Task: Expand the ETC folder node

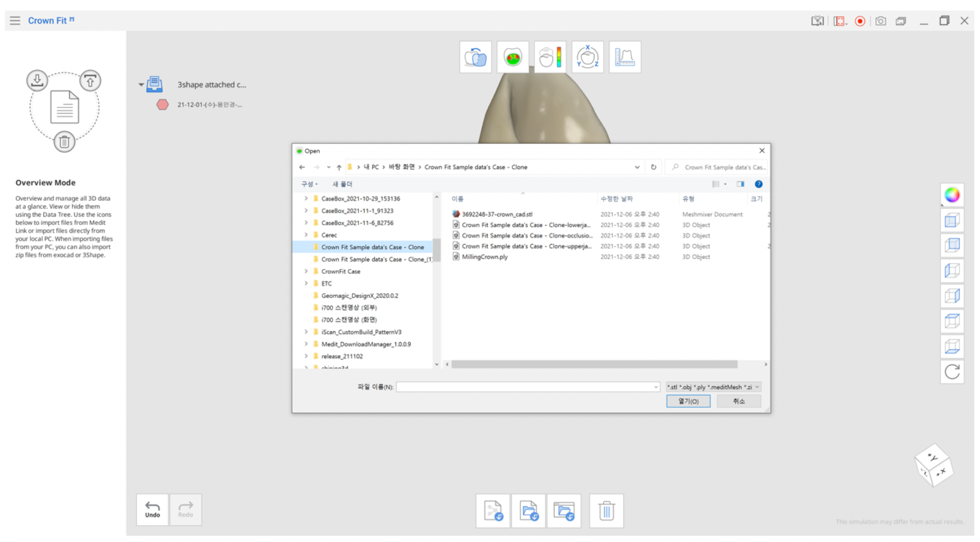Action: (x=306, y=283)
